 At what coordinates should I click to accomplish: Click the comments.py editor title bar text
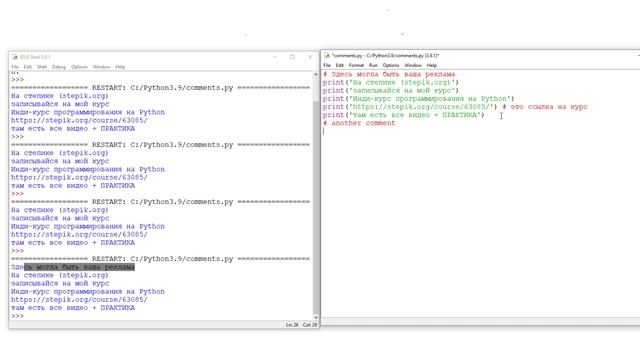[385, 56]
